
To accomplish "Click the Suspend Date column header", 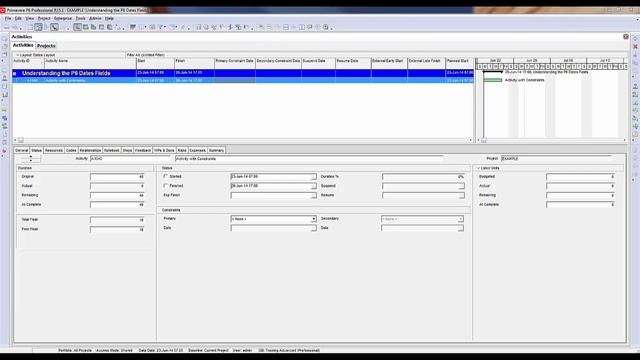I will [318, 63].
